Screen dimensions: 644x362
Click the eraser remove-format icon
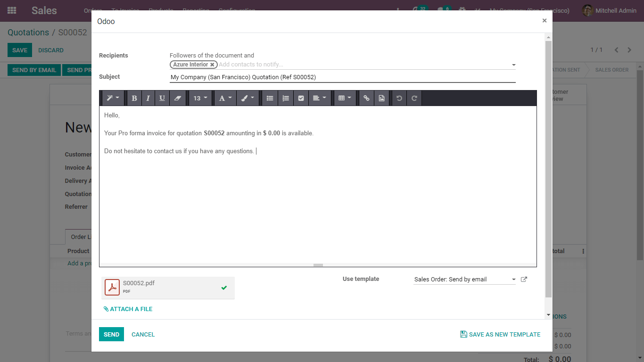[177, 98]
